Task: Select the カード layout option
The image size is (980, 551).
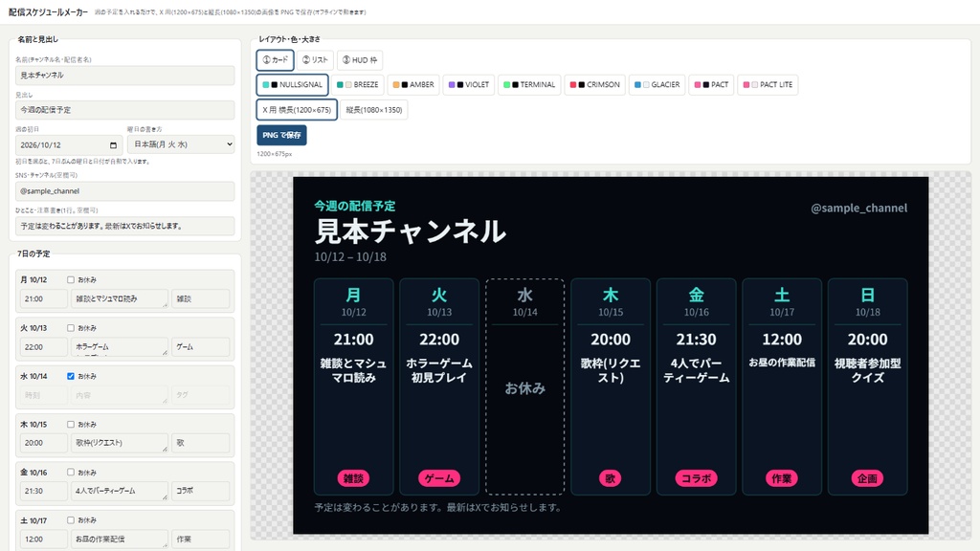Action: [275, 60]
